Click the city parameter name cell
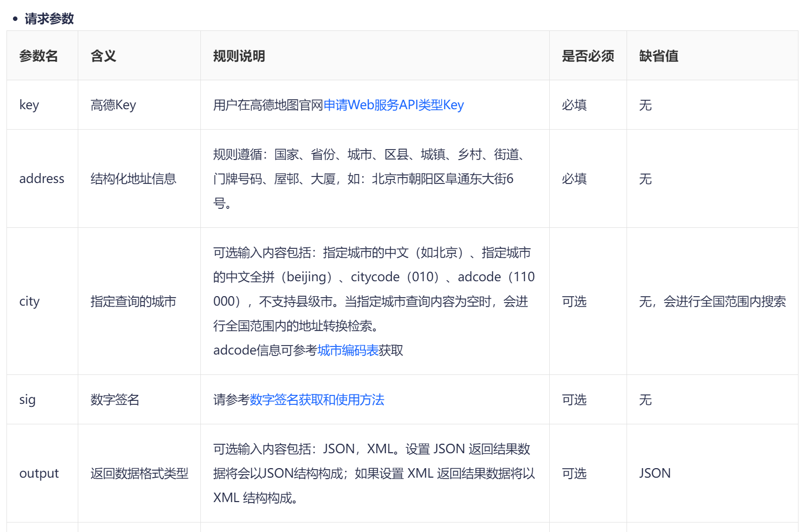Image resolution: width=801 pixels, height=532 pixels. 29,302
